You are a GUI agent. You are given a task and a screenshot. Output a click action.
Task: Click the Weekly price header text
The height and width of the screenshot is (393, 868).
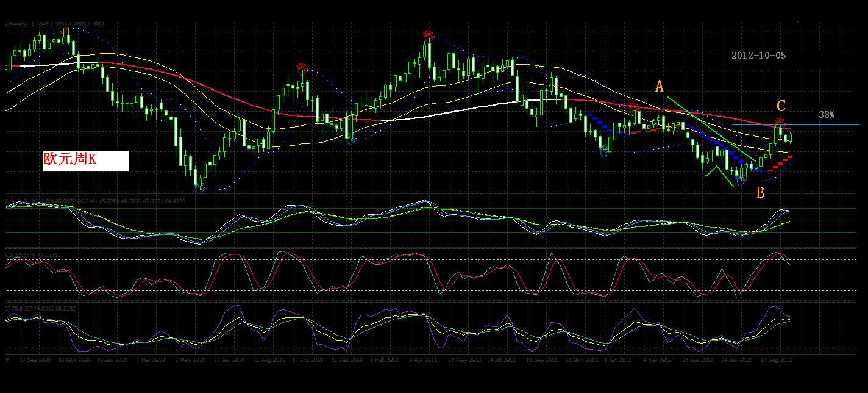pyautogui.click(x=55, y=24)
